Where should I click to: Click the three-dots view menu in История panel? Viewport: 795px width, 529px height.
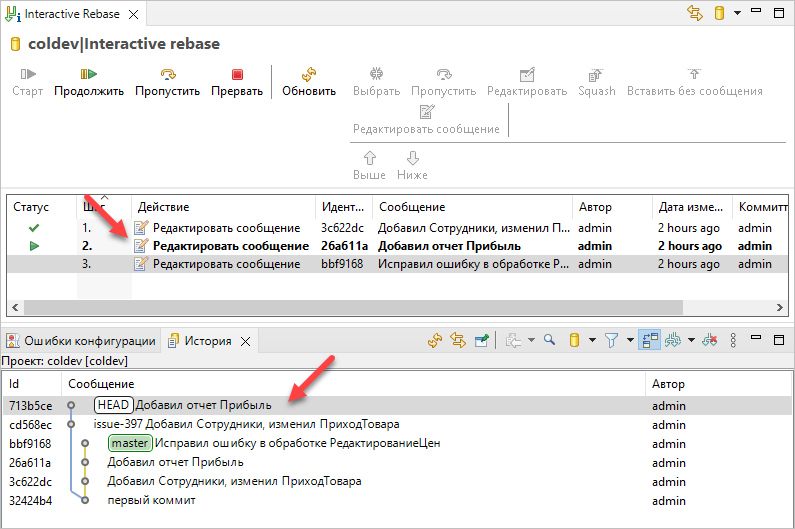[733, 341]
